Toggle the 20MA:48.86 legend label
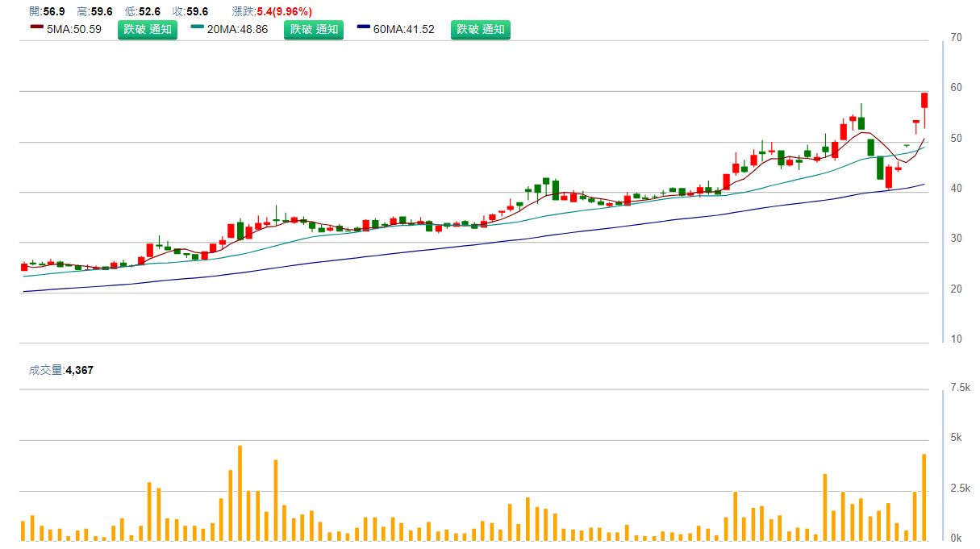Screen dimensions: 980x549 pos(237,30)
